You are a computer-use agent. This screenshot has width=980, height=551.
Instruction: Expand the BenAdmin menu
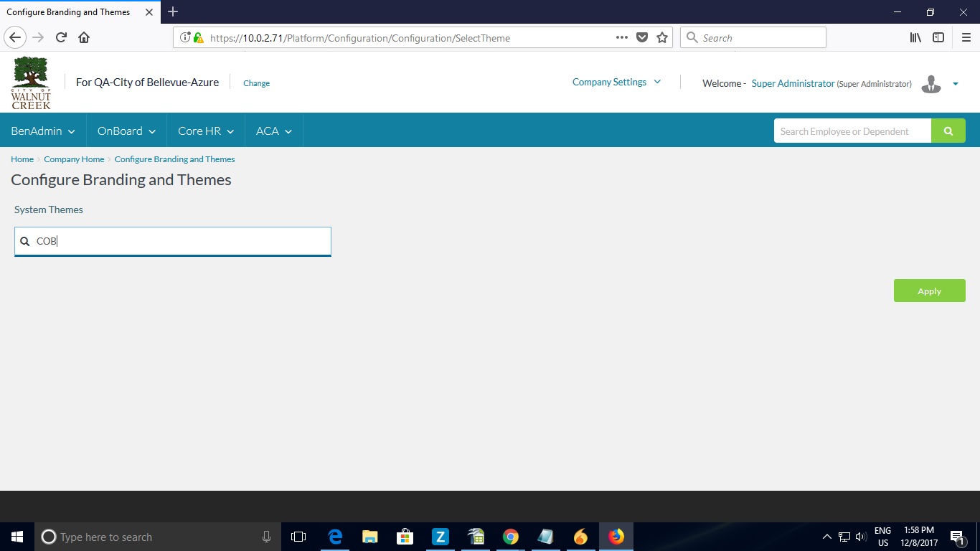pos(43,131)
